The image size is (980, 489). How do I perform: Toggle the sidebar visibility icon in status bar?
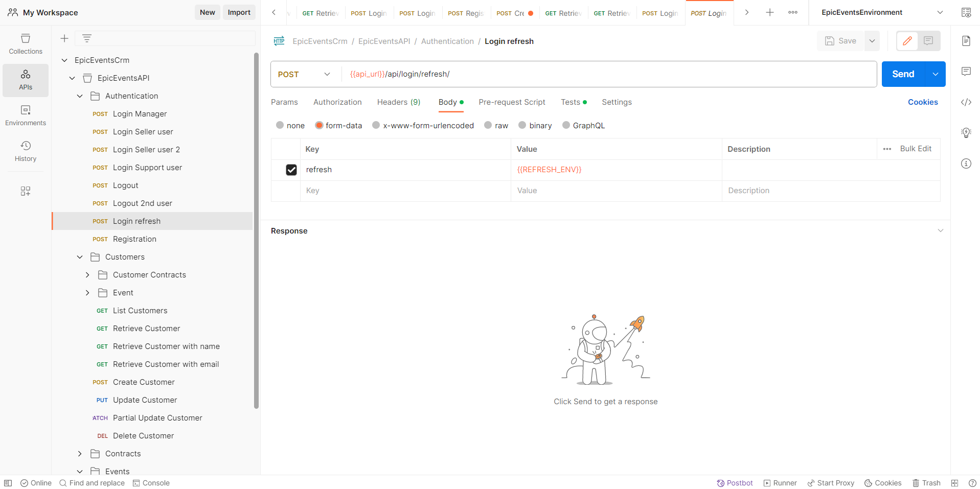pyautogui.click(x=8, y=483)
